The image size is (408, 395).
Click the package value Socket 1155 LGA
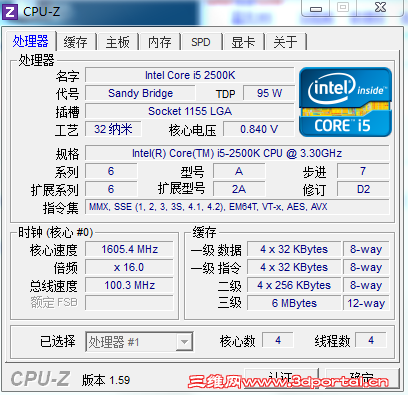coord(190,111)
